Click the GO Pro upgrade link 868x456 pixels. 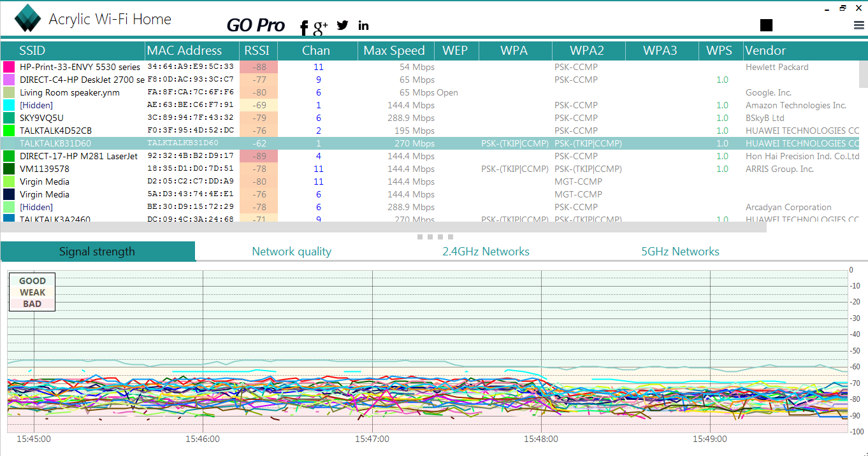point(256,25)
